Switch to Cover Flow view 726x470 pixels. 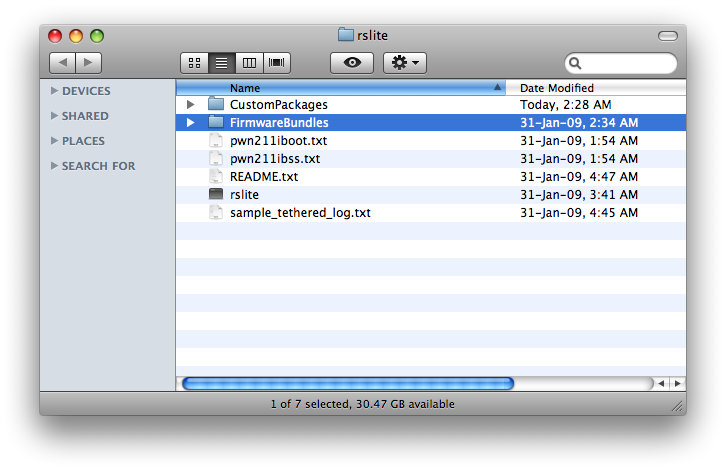(277, 63)
